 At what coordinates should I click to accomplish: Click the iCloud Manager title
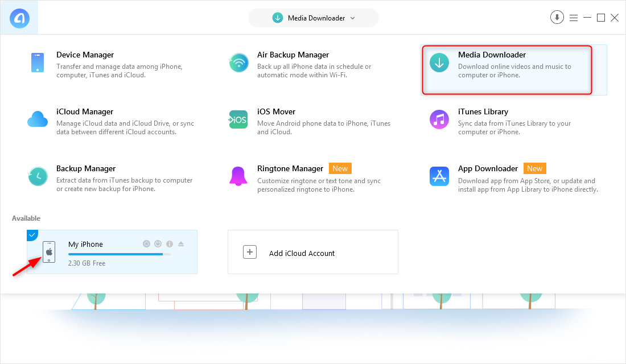click(x=85, y=111)
